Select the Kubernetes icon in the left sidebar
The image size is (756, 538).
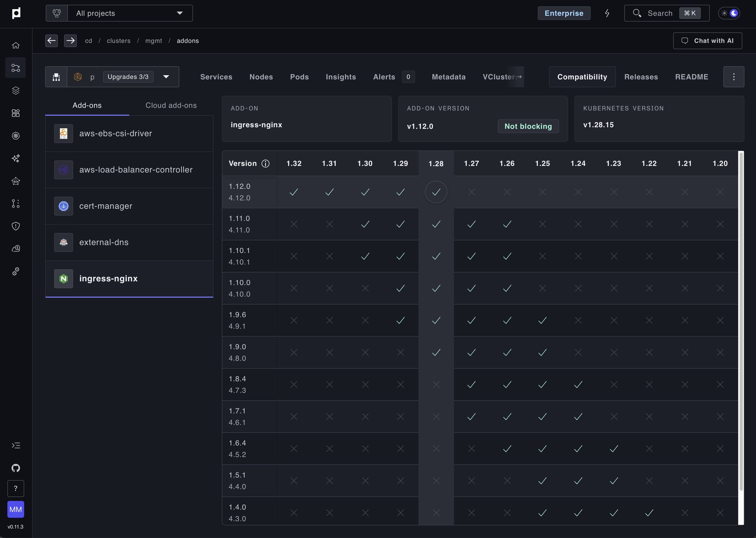pyautogui.click(x=16, y=135)
